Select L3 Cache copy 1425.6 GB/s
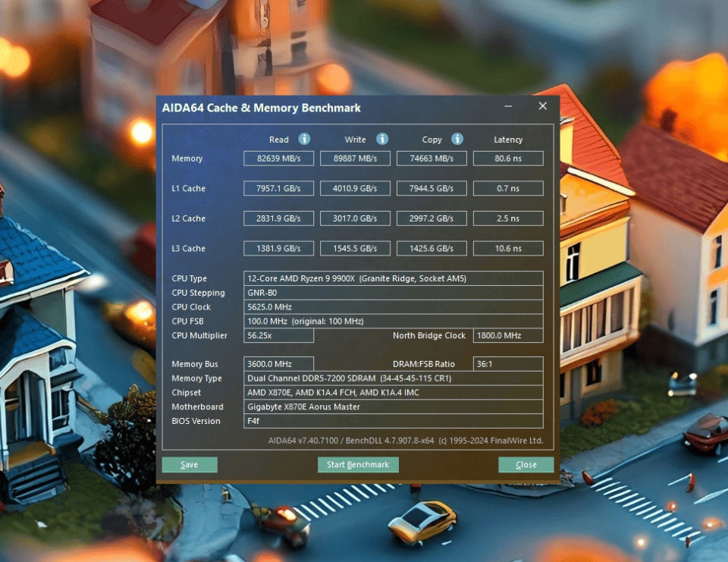The image size is (728, 562). pyautogui.click(x=431, y=249)
